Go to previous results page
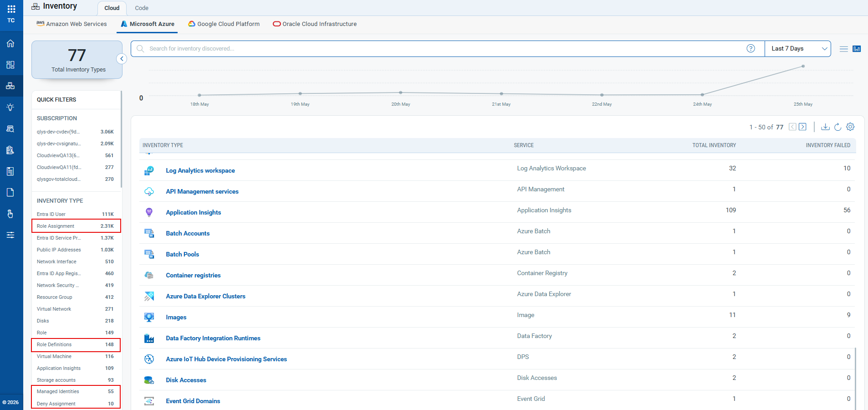The height and width of the screenshot is (410, 868). pos(792,127)
